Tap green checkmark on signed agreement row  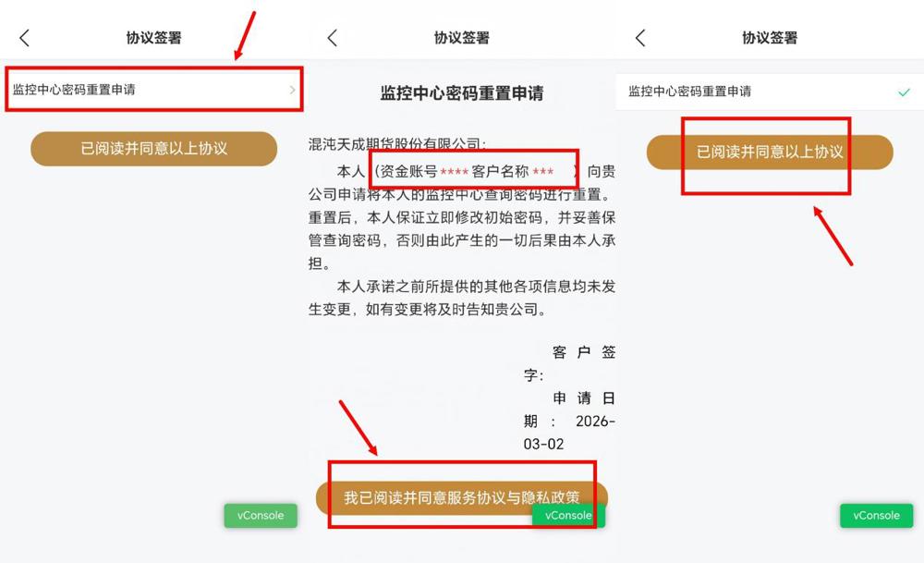904,92
